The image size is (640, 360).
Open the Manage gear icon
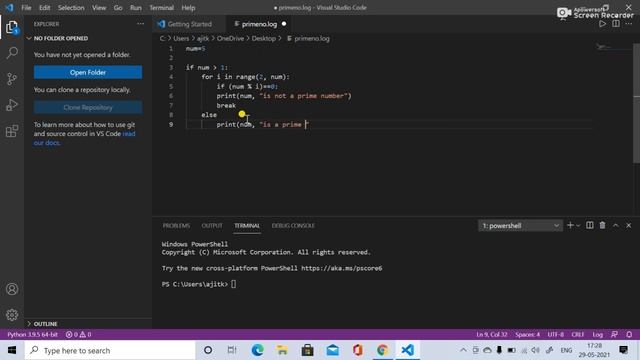[x=12, y=315]
